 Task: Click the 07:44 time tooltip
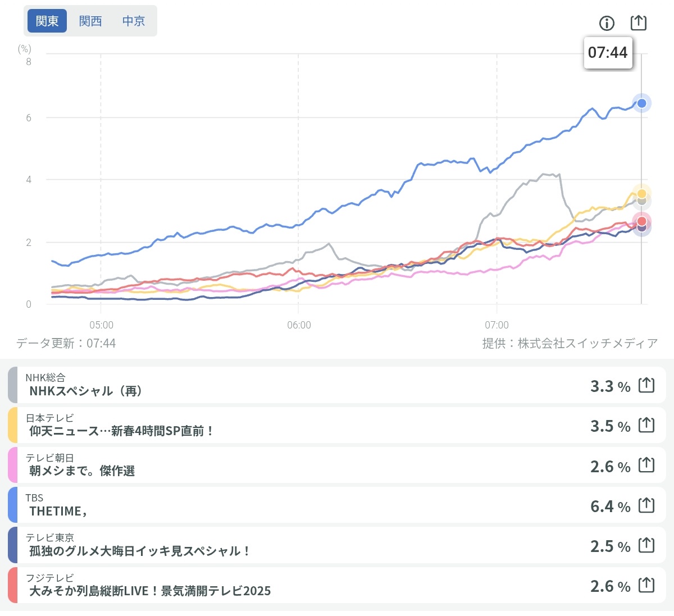pyautogui.click(x=608, y=53)
